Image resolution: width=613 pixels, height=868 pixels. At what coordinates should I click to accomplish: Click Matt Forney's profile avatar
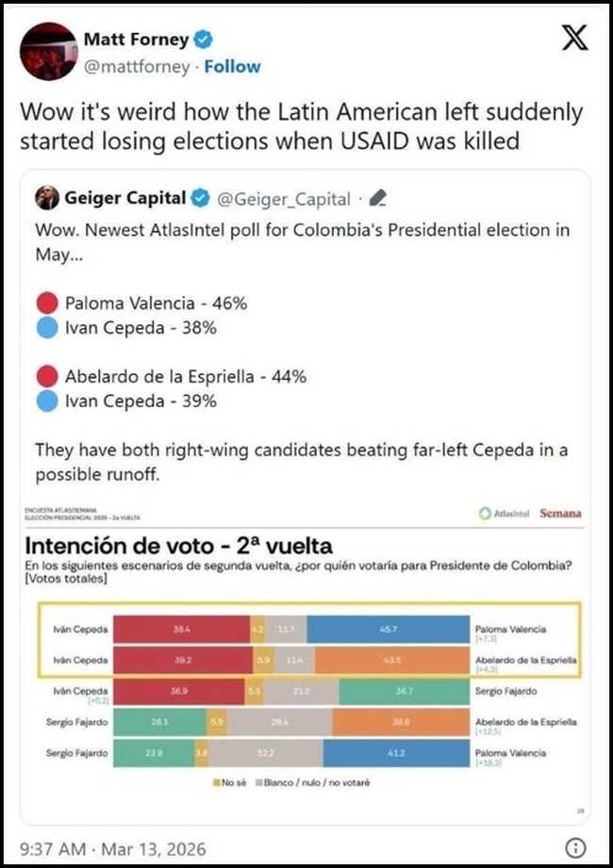point(47,52)
